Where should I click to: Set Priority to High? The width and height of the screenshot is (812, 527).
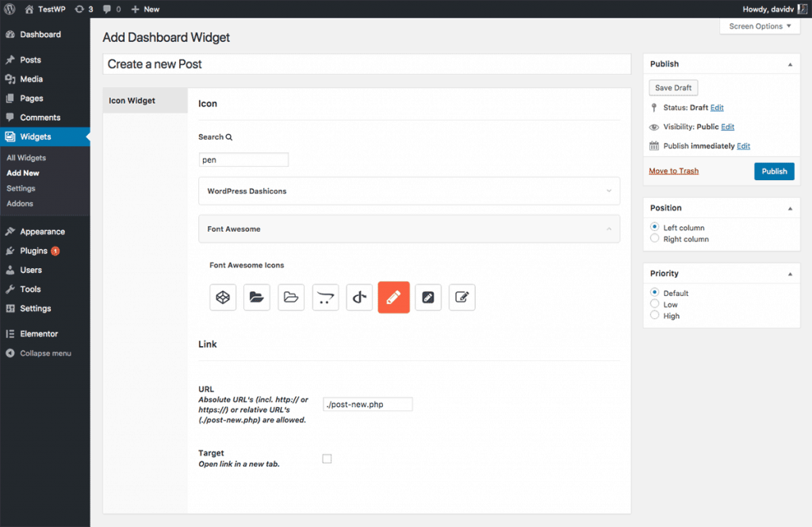tap(654, 315)
